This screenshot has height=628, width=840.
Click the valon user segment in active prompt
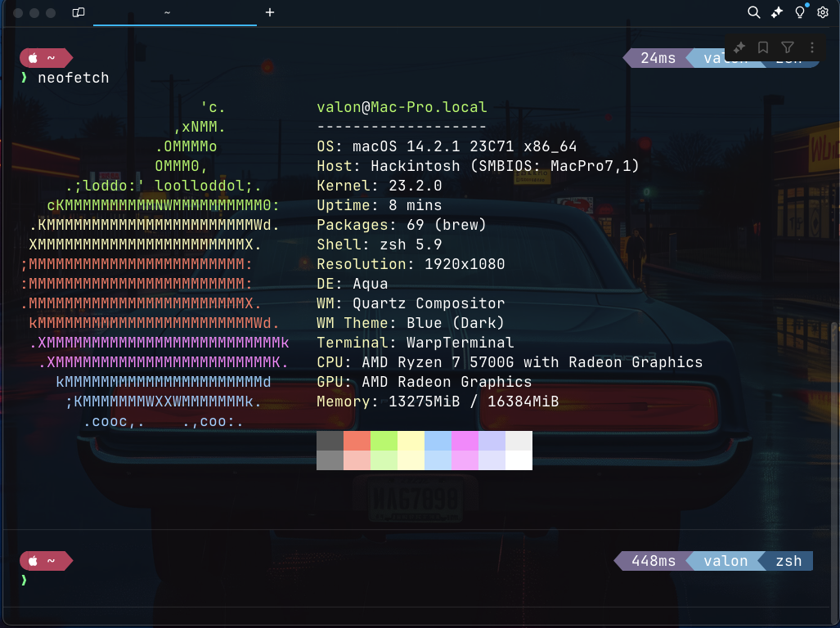pyautogui.click(x=725, y=561)
